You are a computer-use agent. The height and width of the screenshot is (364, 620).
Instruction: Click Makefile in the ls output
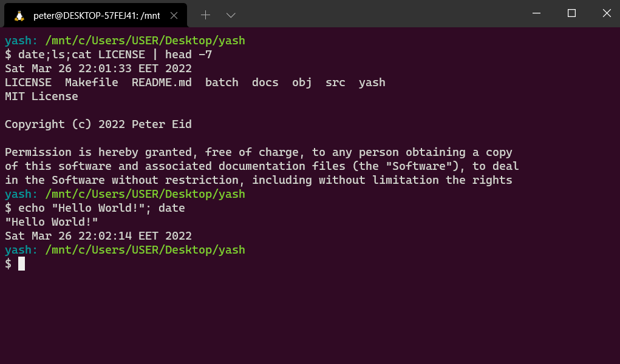(x=92, y=83)
